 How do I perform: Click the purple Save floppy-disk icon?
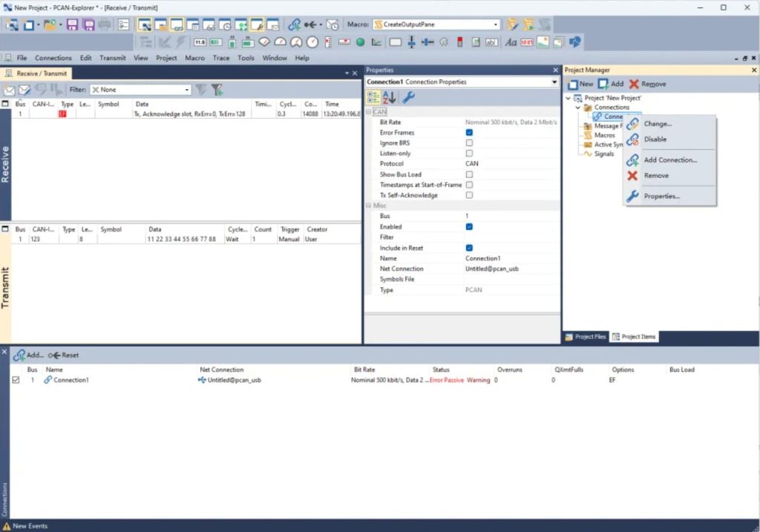[72, 24]
